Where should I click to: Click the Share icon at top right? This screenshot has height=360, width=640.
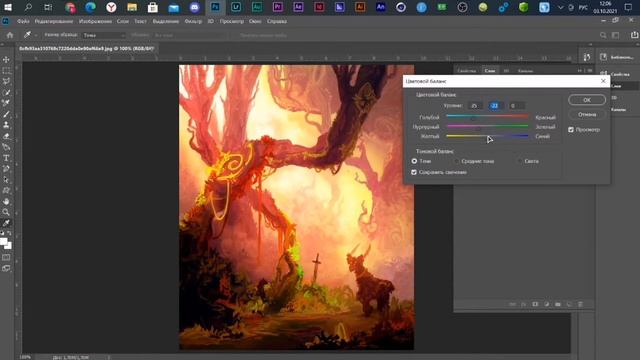point(634,35)
